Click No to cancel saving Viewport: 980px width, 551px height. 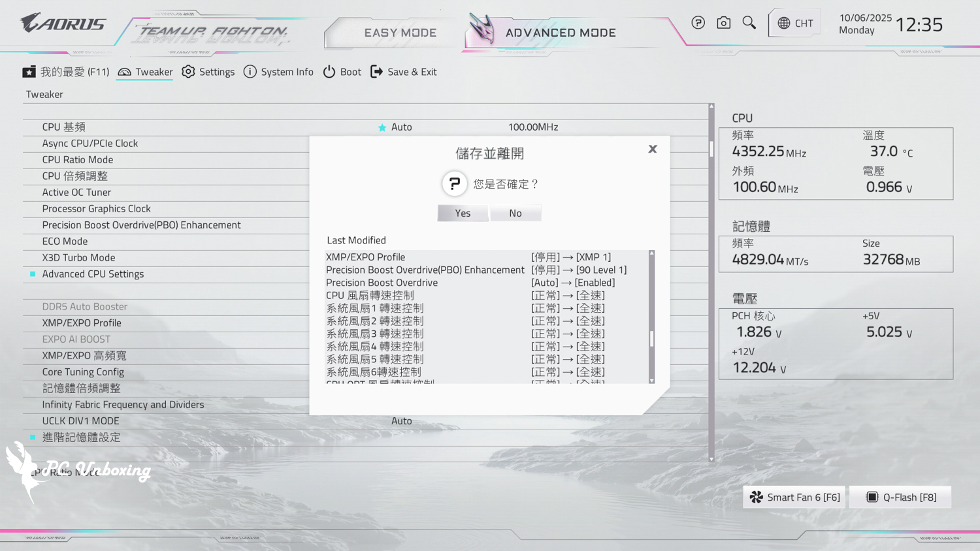click(515, 213)
